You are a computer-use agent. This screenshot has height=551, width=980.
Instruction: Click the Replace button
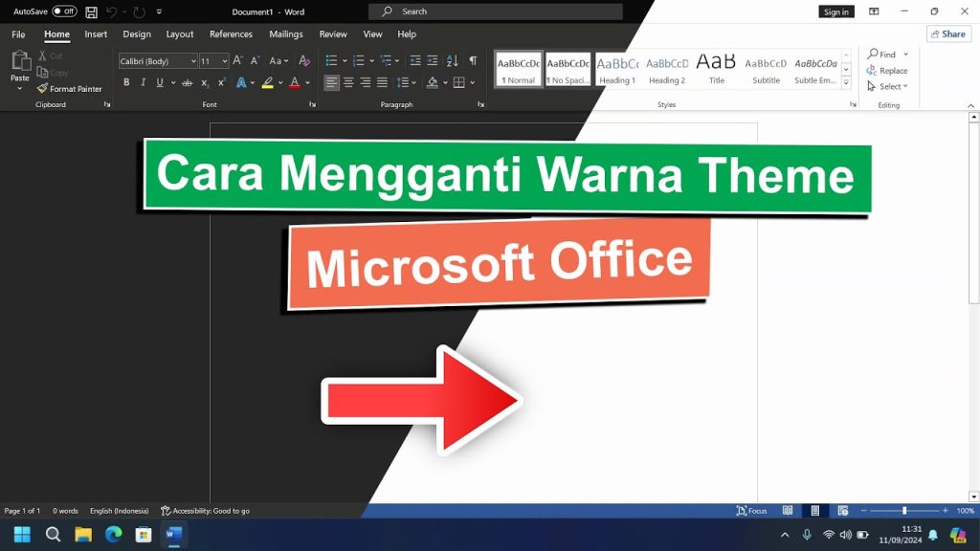[887, 71]
